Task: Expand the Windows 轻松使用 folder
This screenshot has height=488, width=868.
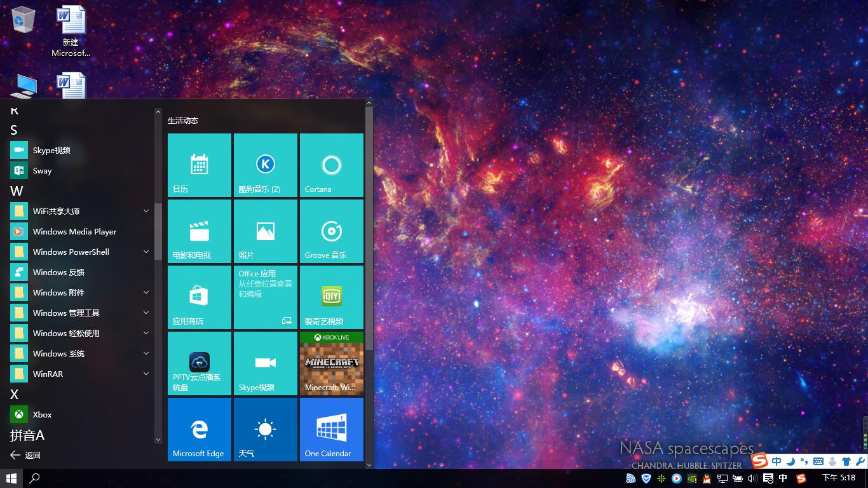Action: 81,333
